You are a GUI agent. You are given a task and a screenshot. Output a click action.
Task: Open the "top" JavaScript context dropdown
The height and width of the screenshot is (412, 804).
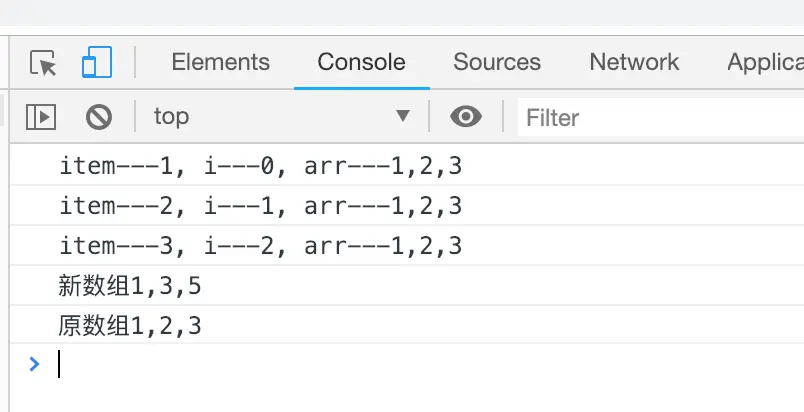click(x=280, y=117)
